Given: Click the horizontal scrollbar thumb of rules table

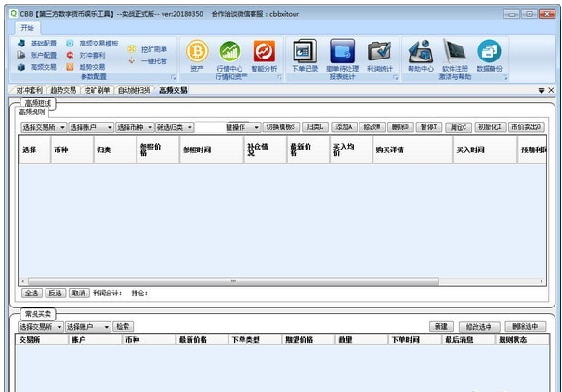Looking at the screenshot, I should pyautogui.click(x=233, y=281).
